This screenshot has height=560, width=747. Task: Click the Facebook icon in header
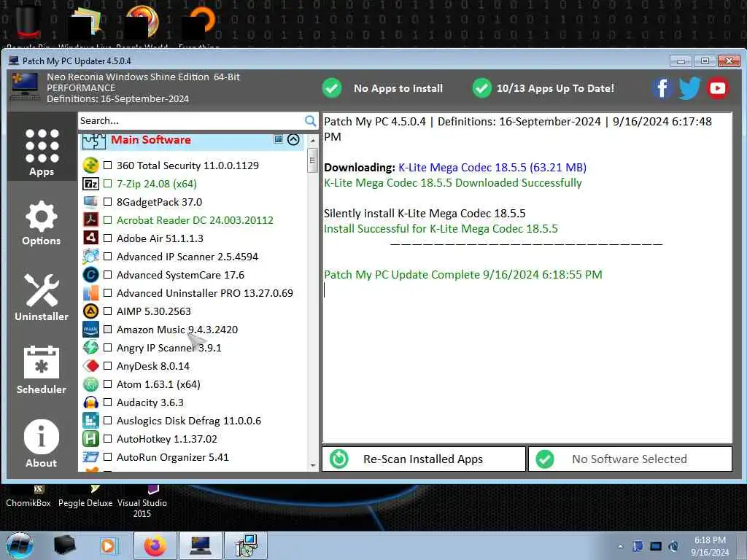pyautogui.click(x=662, y=88)
